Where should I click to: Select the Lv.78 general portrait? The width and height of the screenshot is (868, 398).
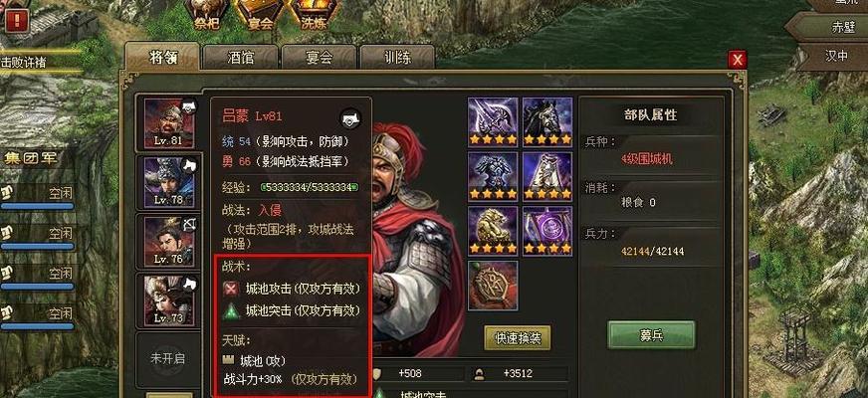click(169, 181)
